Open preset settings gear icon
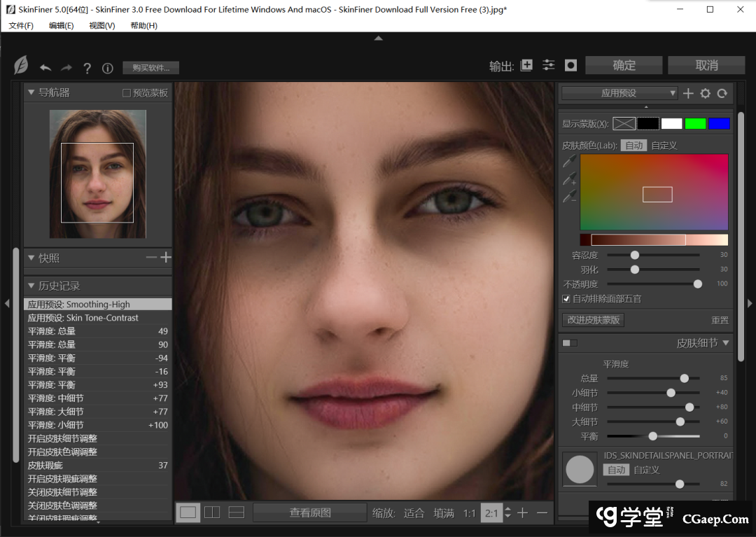The height and width of the screenshot is (537, 756). (x=705, y=93)
